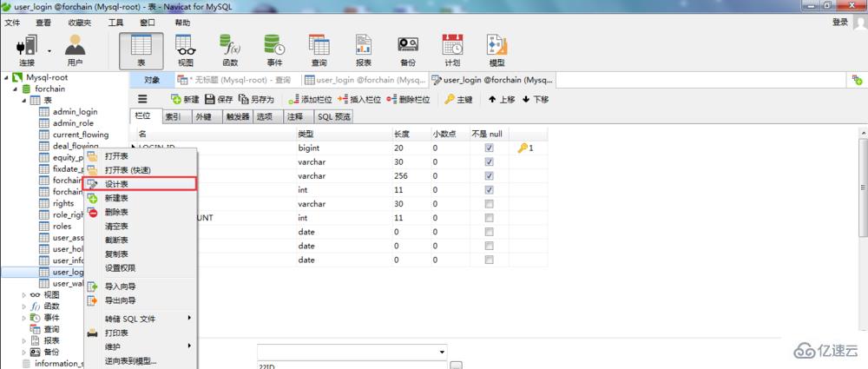Open the hamburger menu in designer toolbar
This screenshot has height=369, width=868.
142,99
